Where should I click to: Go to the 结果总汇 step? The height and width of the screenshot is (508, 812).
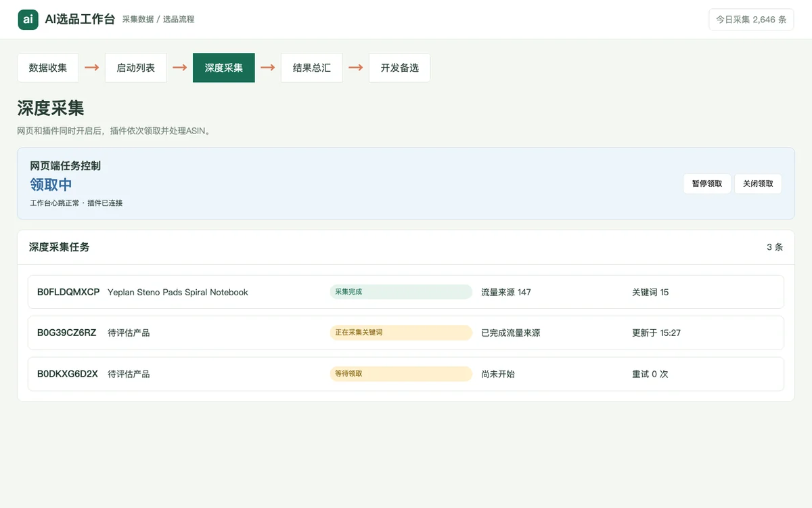point(312,68)
